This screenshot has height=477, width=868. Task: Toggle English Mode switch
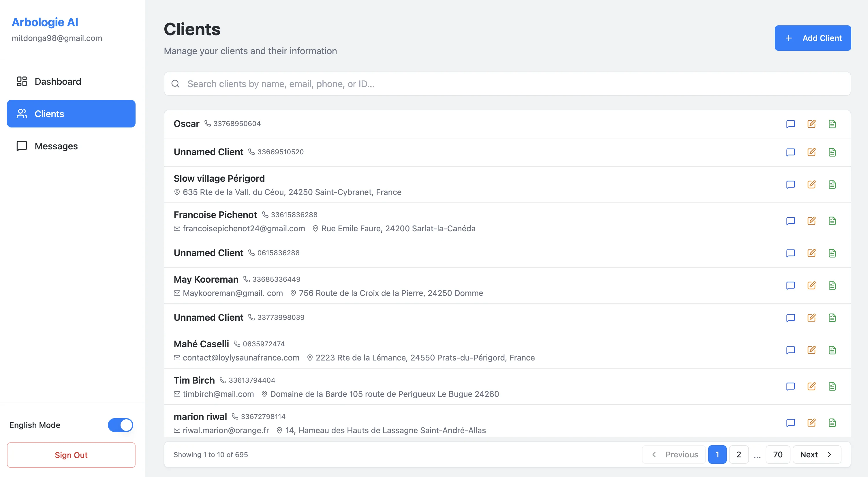[x=120, y=425]
